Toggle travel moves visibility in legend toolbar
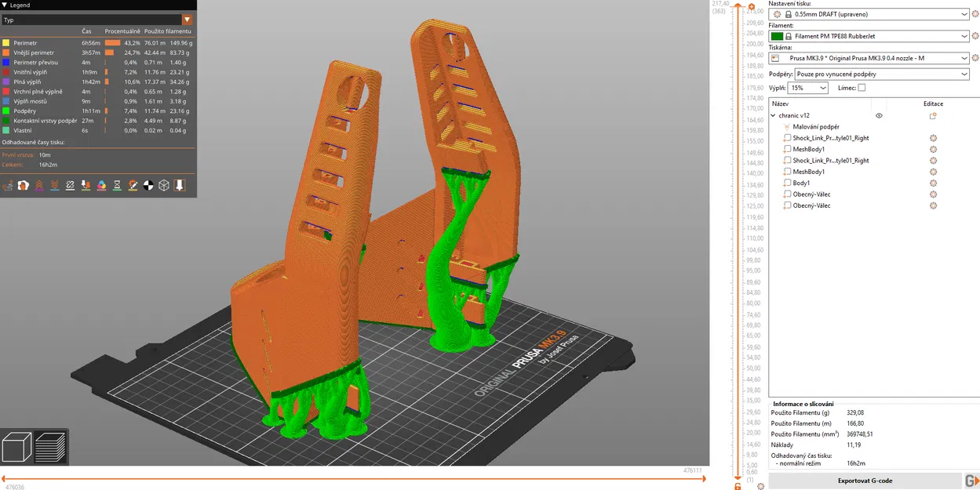Viewport: 980px width, 490px height. click(8, 185)
